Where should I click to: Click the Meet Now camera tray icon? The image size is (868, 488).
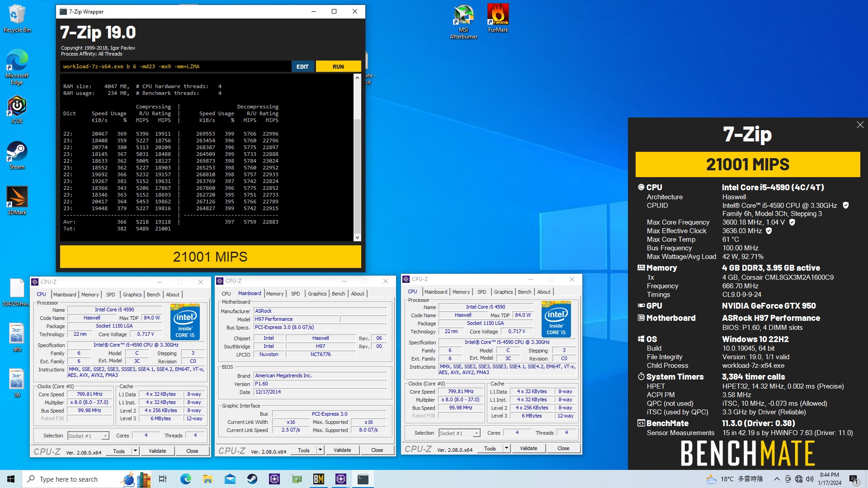click(x=788, y=479)
